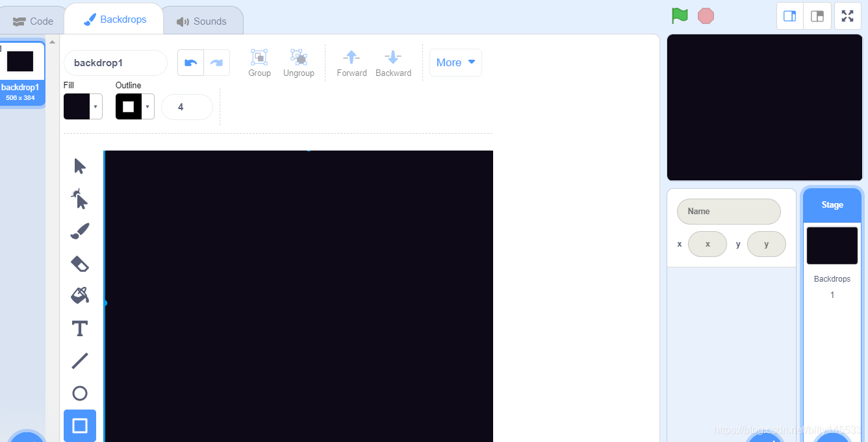Viewport: 868px width, 442px height.
Task: Click the red stop sign
Action: 706,16
